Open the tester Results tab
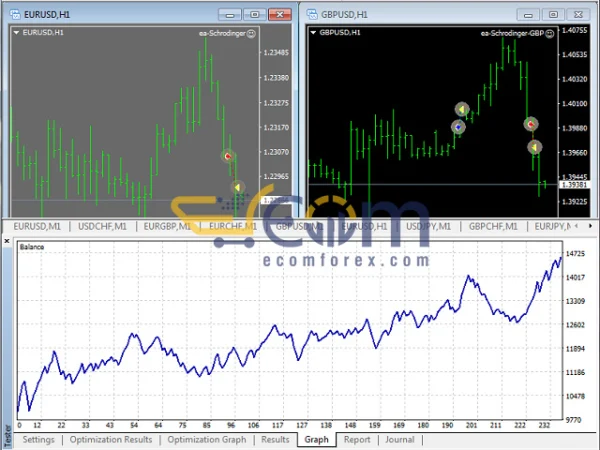Image resolution: width=600 pixels, height=450 pixels. pos(275,440)
